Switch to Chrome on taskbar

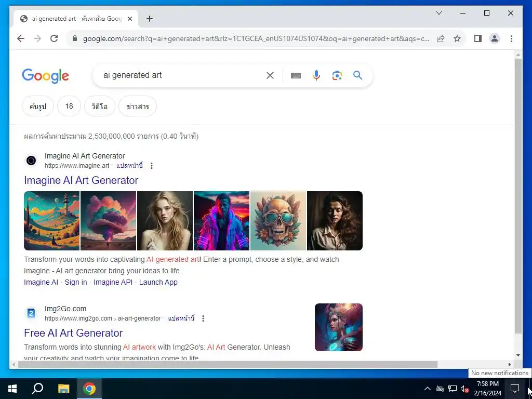[89, 389]
